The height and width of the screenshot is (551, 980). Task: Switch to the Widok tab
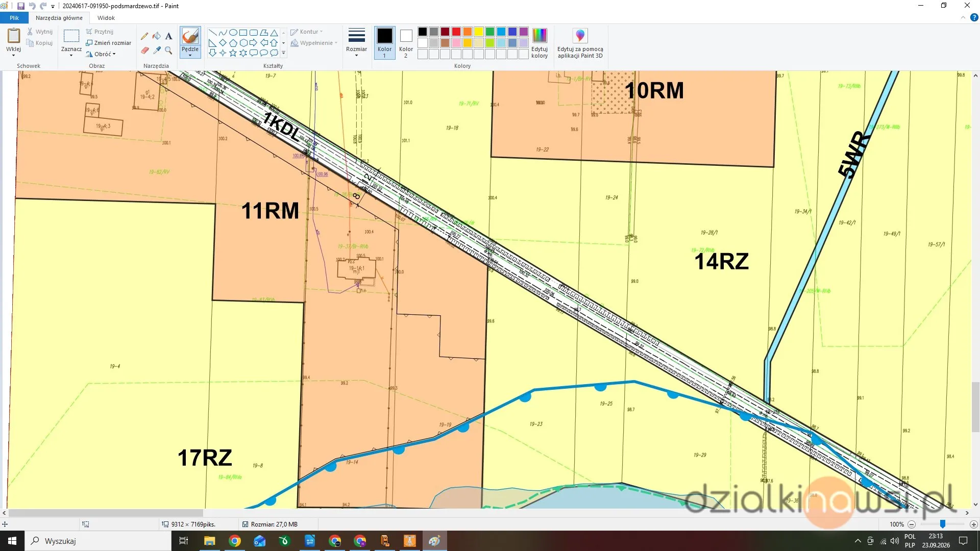click(x=106, y=18)
